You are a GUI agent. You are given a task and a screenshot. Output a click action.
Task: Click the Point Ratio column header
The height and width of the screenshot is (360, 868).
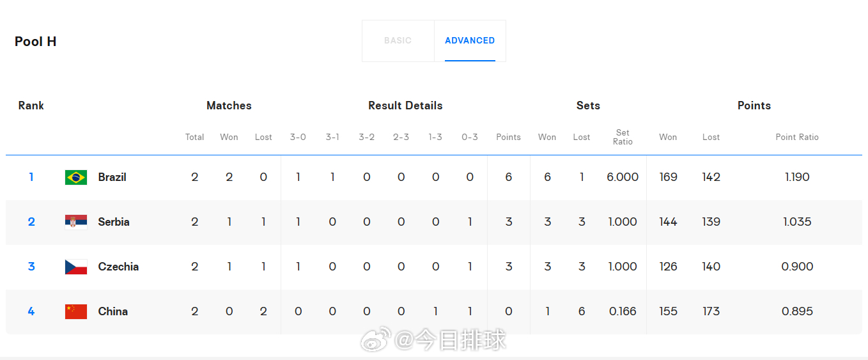coord(797,137)
